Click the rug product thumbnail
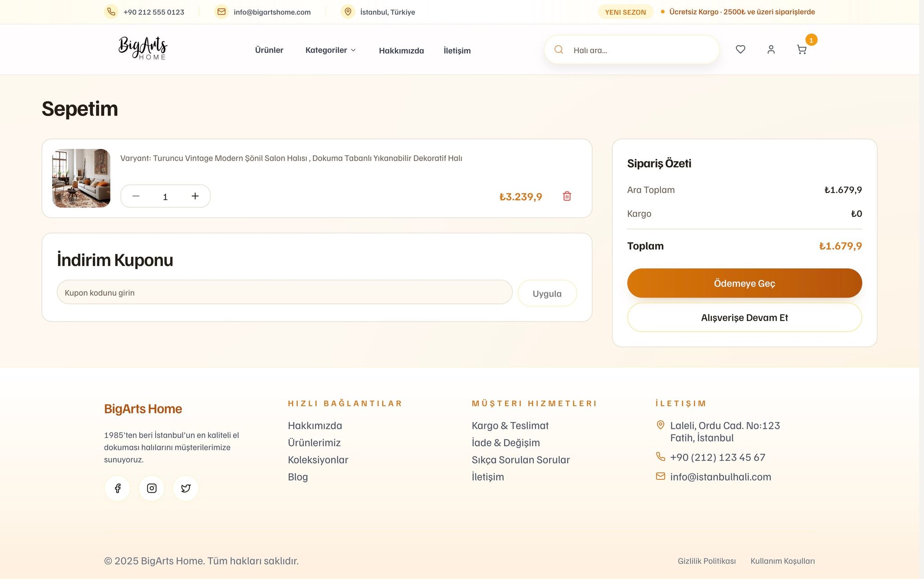The height and width of the screenshot is (579, 924). (81, 178)
